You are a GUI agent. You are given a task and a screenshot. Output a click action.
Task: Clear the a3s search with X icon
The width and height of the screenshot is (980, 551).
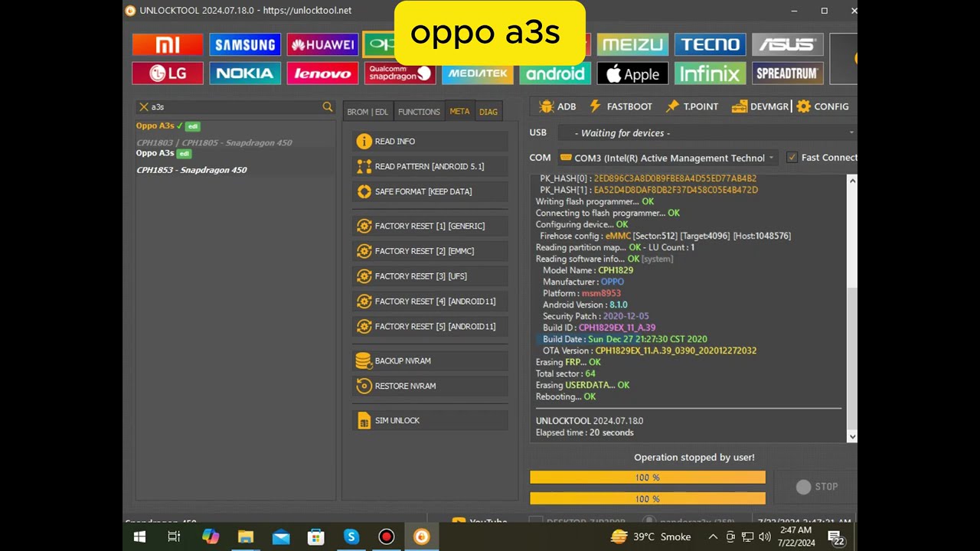point(143,107)
